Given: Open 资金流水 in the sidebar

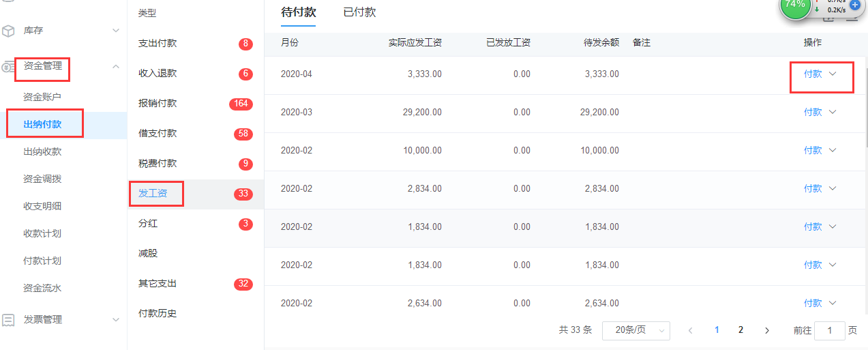Looking at the screenshot, I should point(42,288).
